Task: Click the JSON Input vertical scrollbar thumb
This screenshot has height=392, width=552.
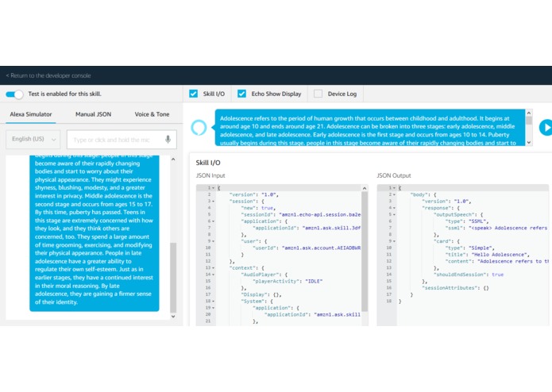Action: (x=365, y=252)
